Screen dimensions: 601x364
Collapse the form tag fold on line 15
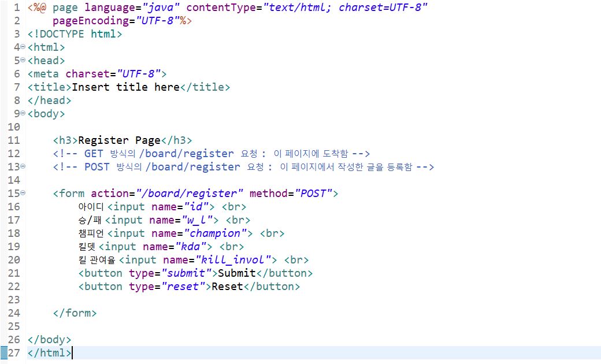pos(23,193)
